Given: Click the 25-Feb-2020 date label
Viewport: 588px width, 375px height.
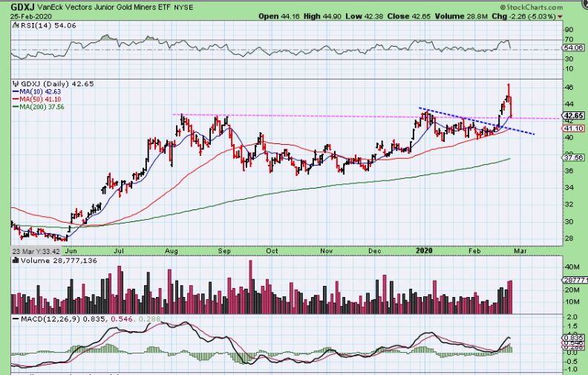Looking at the screenshot, I should click(x=31, y=16).
